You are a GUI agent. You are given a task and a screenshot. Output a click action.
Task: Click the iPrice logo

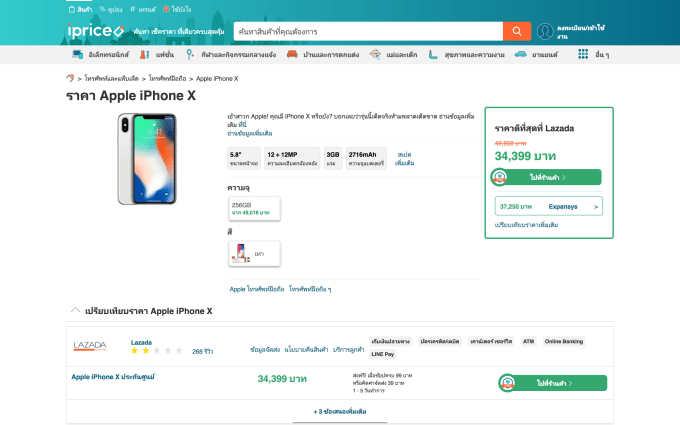tap(96, 32)
